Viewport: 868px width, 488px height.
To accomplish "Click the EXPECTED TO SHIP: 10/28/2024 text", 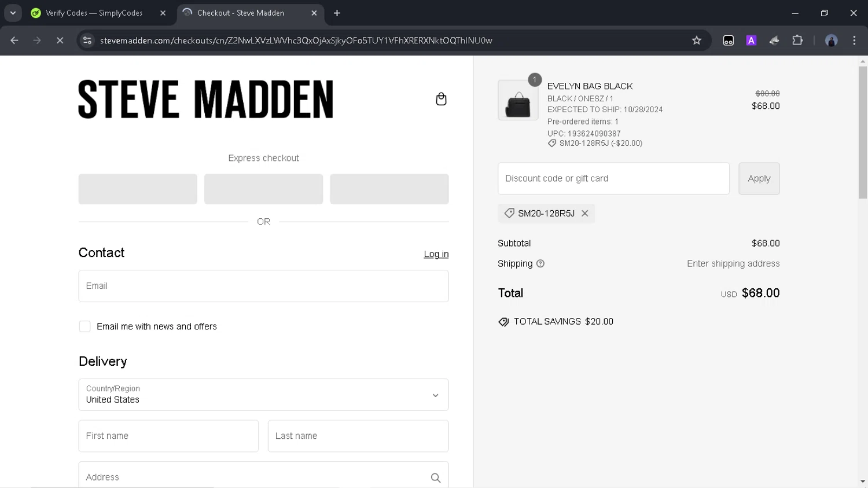I will tap(605, 109).
